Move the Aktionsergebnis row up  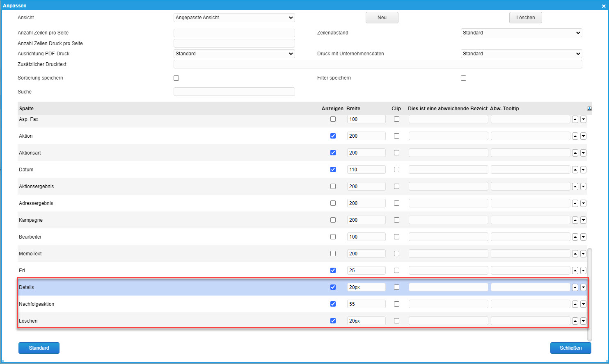pyautogui.click(x=575, y=187)
